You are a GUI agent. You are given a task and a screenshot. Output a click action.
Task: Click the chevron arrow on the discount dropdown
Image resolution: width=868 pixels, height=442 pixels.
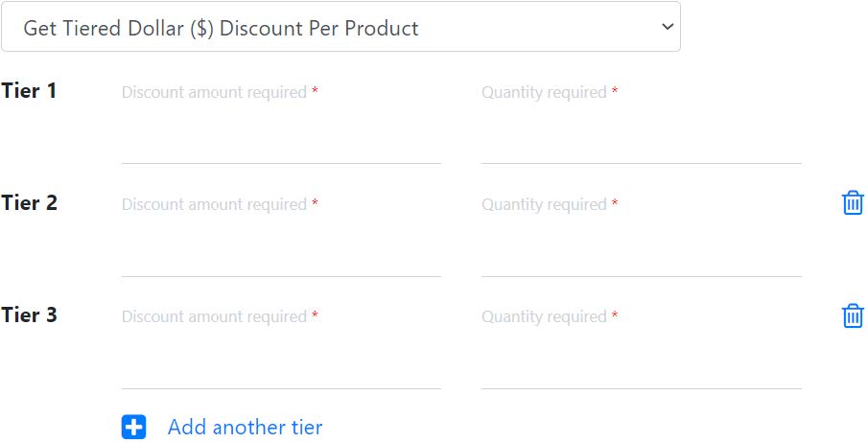pyautogui.click(x=668, y=27)
